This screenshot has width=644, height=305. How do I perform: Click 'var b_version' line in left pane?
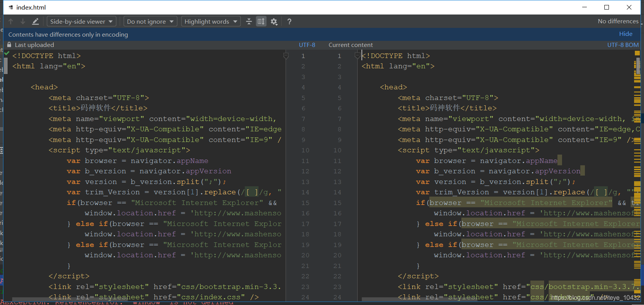tap(149, 171)
